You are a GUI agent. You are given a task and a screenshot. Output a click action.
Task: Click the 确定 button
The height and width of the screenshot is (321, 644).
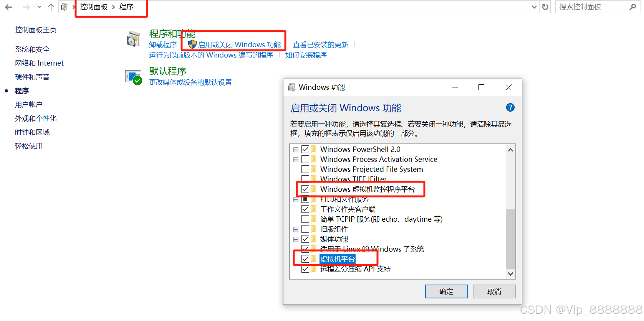[x=446, y=291]
